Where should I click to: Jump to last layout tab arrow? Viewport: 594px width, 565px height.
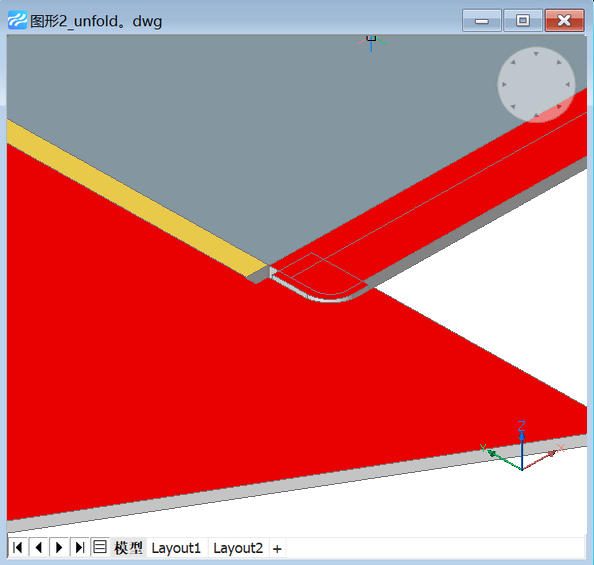coord(80,548)
